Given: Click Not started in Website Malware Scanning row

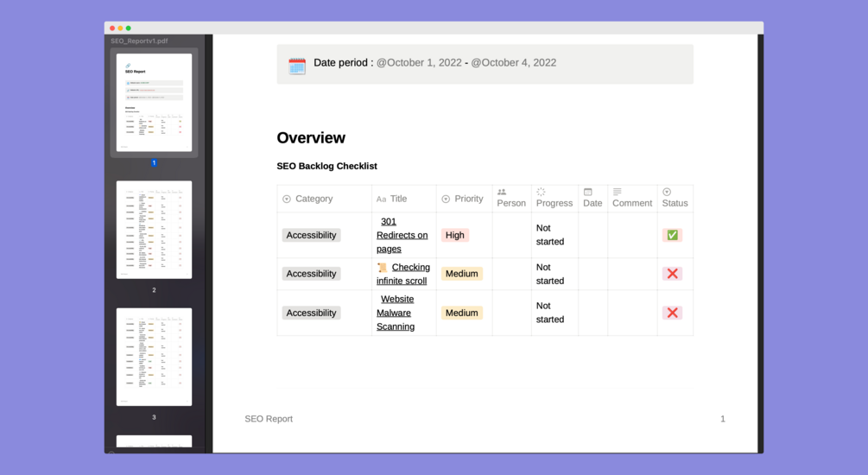Looking at the screenshot, I should (x=550, y=313).
